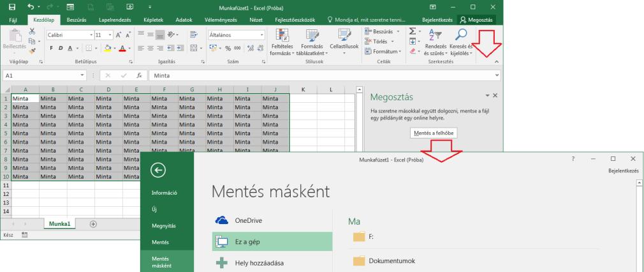The height and width of the screenshot is (272, 644).
Task: Click the increase indent icon
Action: (x=180, y=48)
